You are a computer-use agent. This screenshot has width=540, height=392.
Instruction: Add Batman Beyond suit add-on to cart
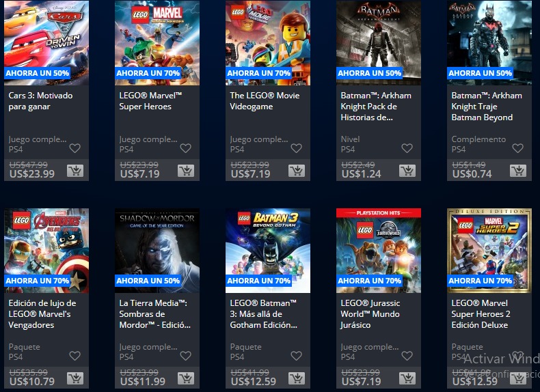click(x=518, y=171)
